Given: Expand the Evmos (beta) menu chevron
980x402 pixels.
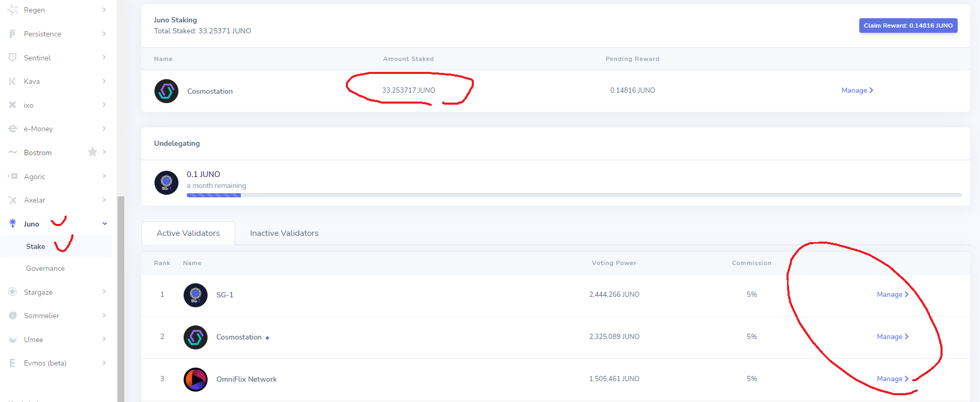Looking at the screenshot, I should tap(104, 363).
